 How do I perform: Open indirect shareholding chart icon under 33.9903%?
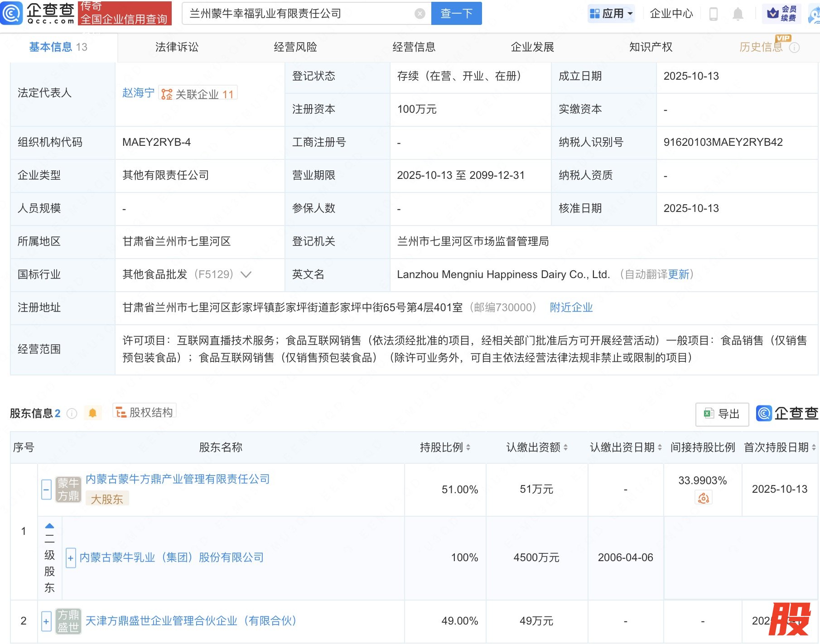(x=703, y=498)
